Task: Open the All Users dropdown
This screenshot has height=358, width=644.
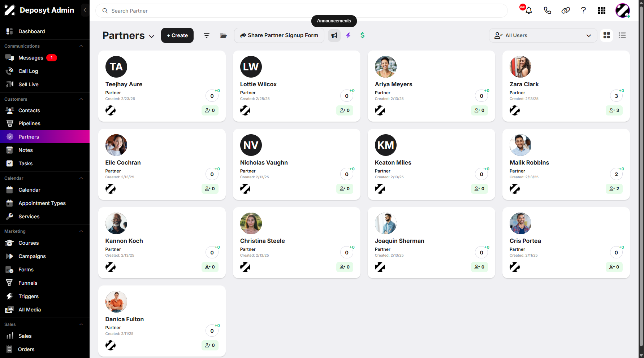Action: pos(543,35)
